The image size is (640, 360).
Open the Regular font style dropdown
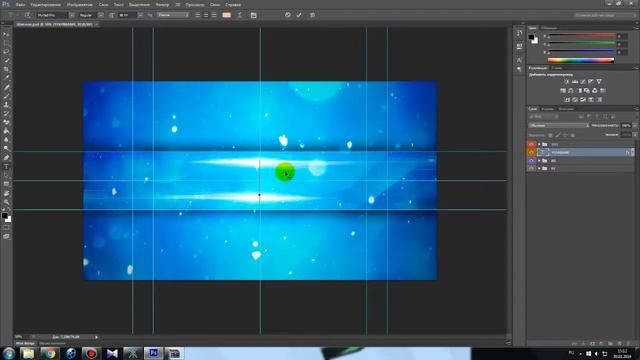click(101, 15)
